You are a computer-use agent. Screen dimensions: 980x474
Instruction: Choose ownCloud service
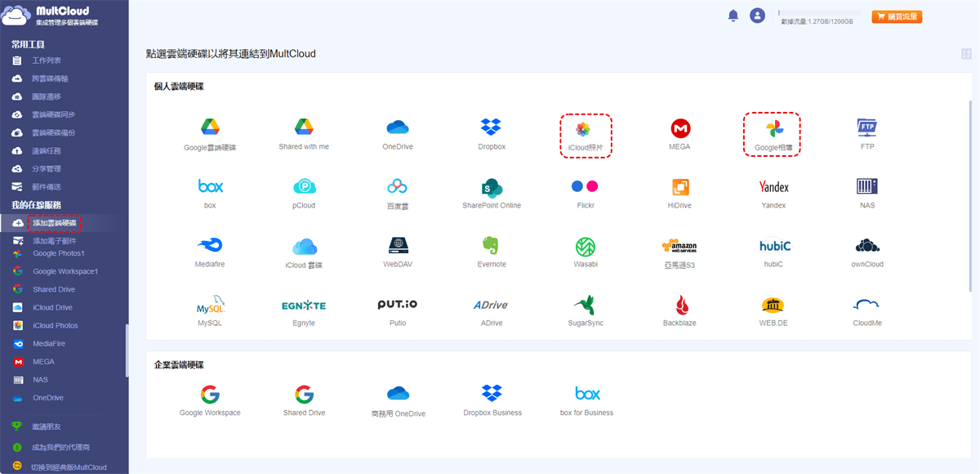[x=867, y=245]
